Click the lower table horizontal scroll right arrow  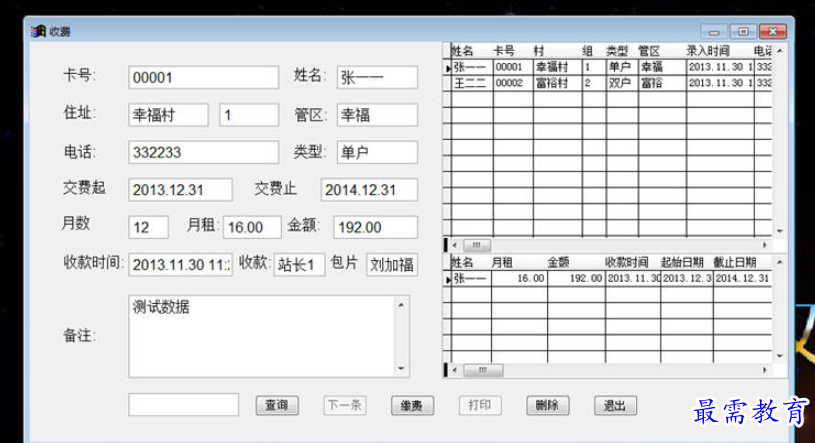coord(765,370)
